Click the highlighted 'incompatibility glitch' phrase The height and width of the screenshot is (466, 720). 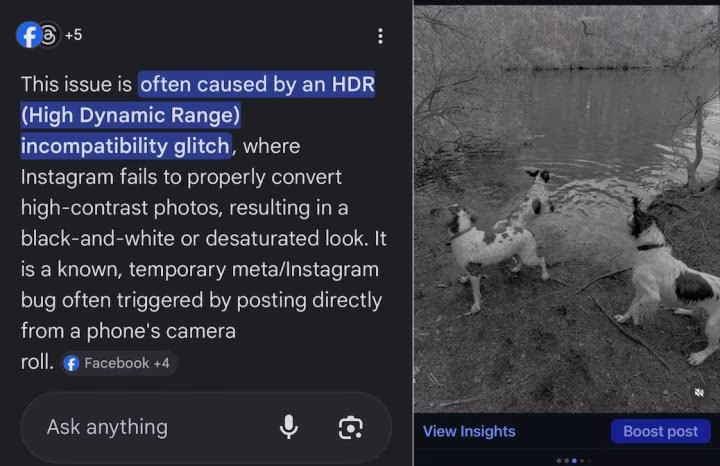coord(125,146)
